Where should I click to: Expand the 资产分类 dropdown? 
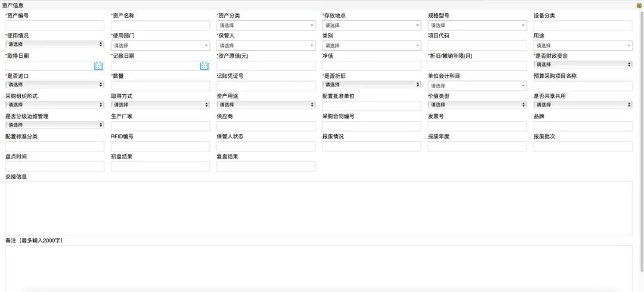tap(266, 26)
